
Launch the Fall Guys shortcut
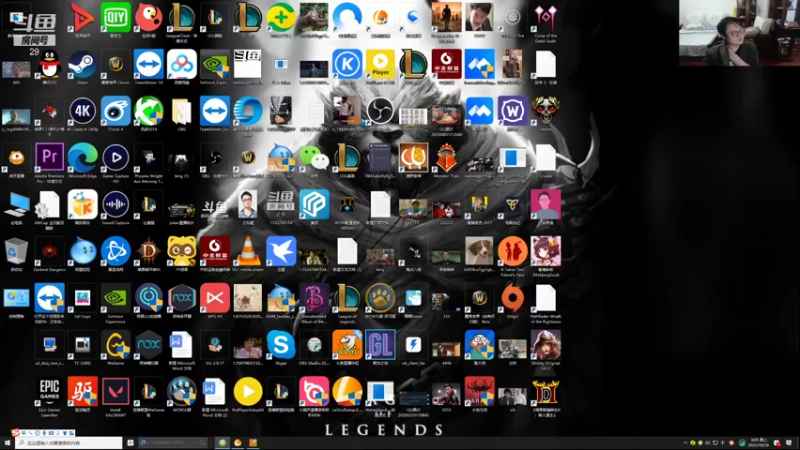82,298
